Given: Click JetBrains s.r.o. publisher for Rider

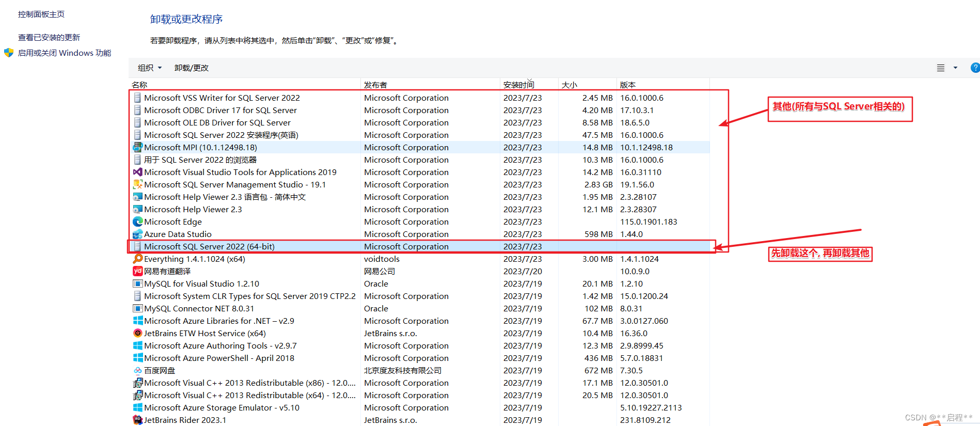Looking at the screenshot, I should [x=390, y=420].
